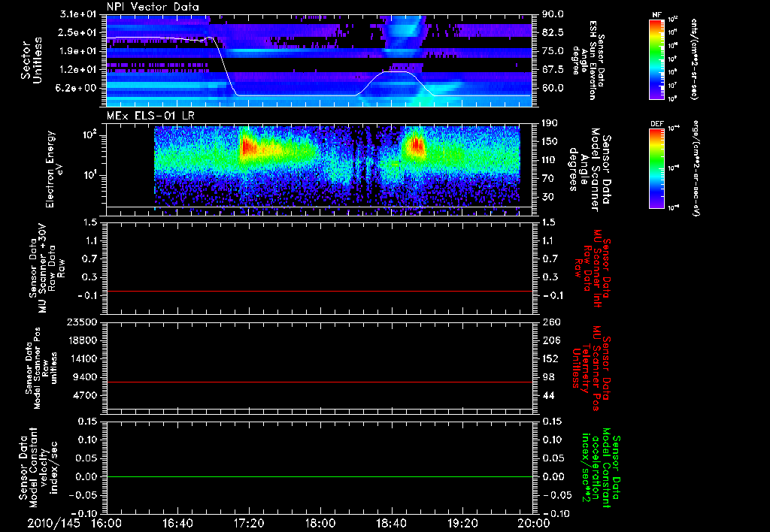Click the 2010/145 date label
This screenshot has width=770, height=532.
tap(53, 523)
